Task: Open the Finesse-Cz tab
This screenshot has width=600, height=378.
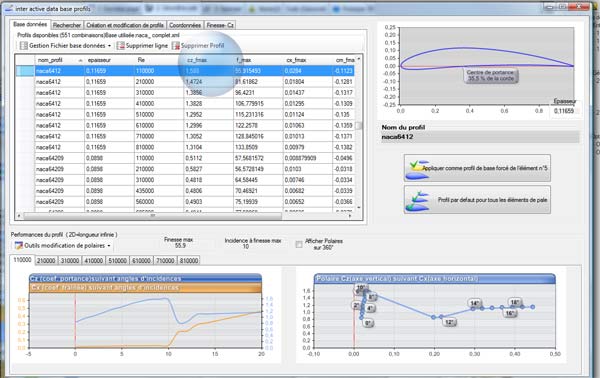Action: tap(220, 25)
